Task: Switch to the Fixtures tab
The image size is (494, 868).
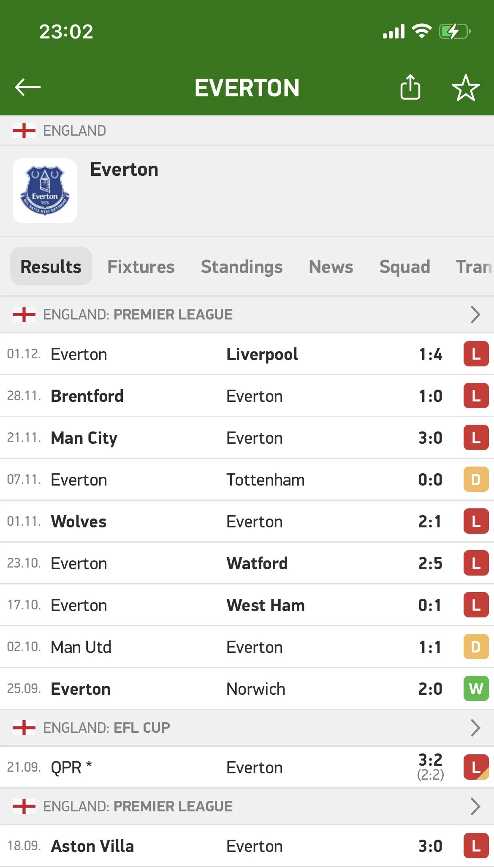Action: point(141,267)
